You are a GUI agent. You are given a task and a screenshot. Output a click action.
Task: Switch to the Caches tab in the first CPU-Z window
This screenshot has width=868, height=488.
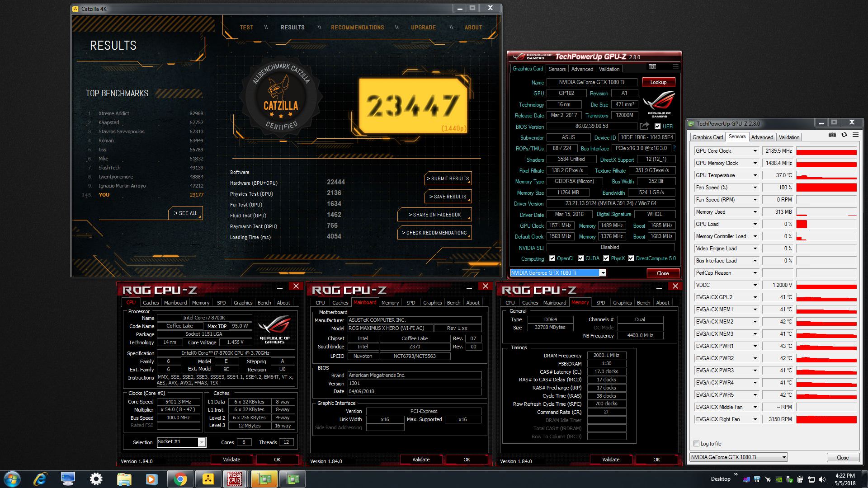coord(151,303)
